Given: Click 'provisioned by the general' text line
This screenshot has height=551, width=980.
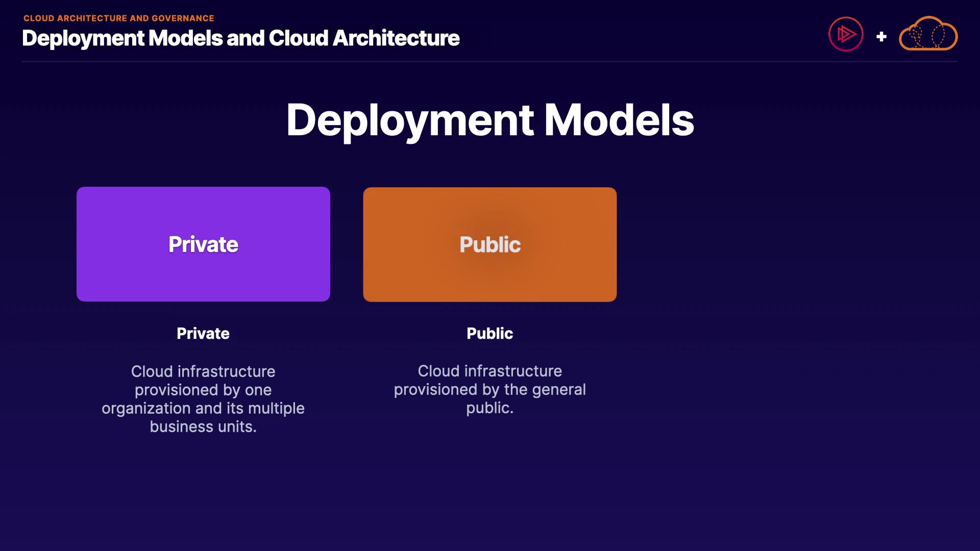Looking at the screenshot, I should click(489, 389).
